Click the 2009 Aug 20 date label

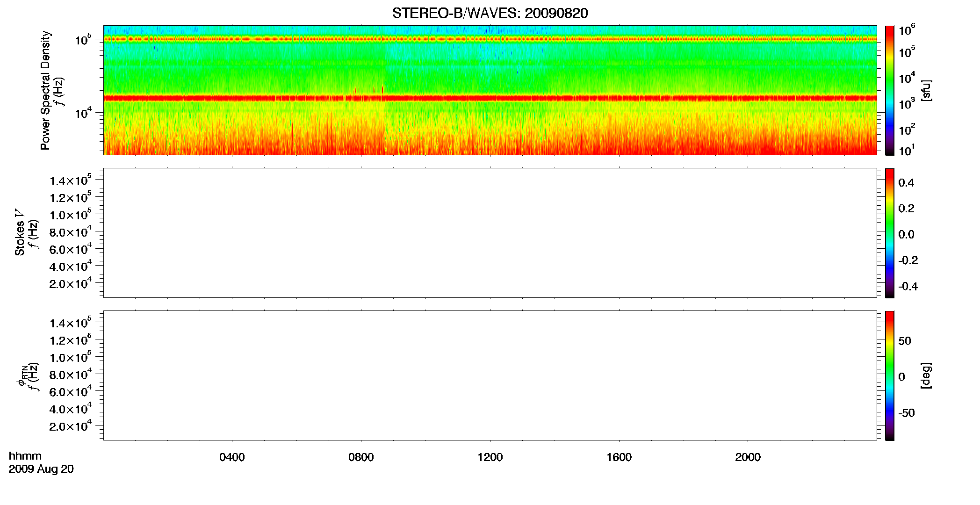coord(41,469)
